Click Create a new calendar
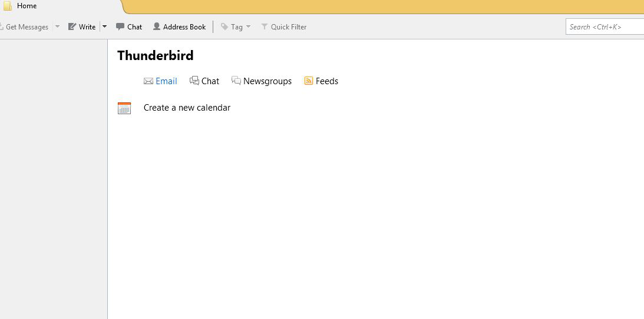The height and width of the screenshot is (319, 644). click(x=187, y=108)
